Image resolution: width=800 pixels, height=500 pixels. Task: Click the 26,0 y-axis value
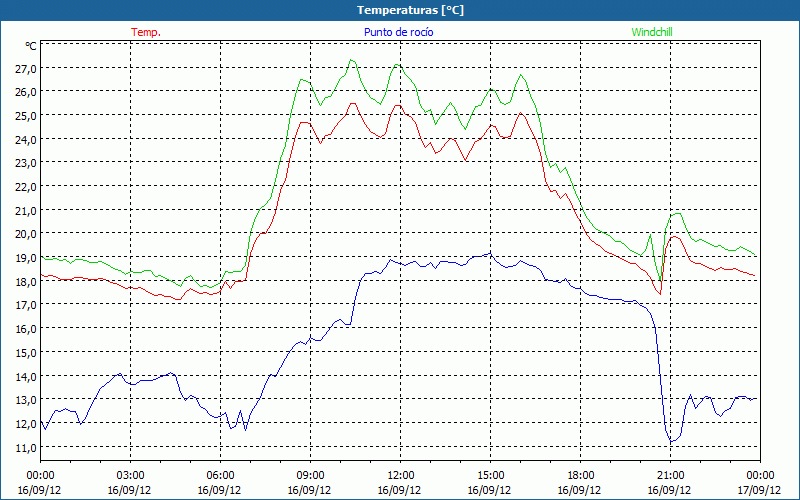(26, 92)
